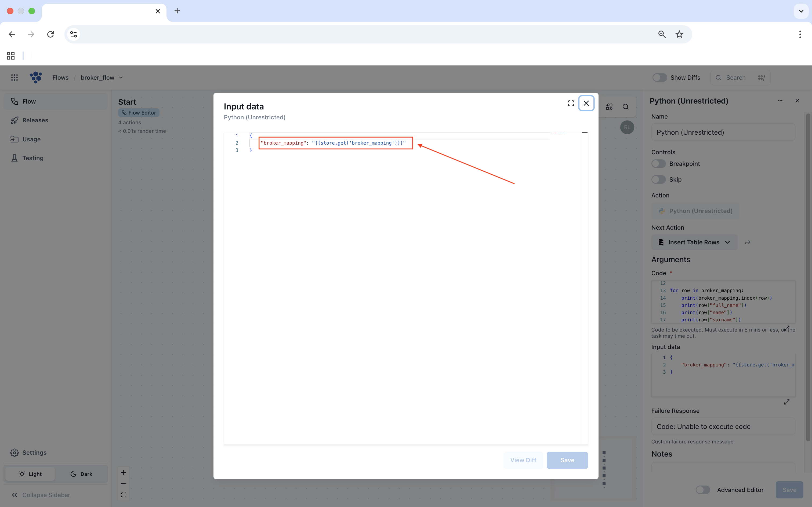
Task: Click the fit-to-screen canvas icon
Action: tap(124, 495)
